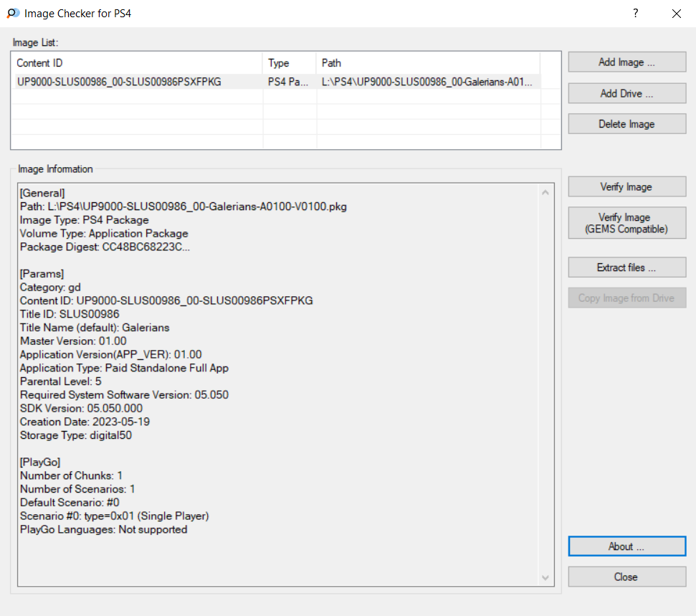Click 'Application Version(APP_VER): 01.00' line
The image size is (696, 616).
[111, 354]
